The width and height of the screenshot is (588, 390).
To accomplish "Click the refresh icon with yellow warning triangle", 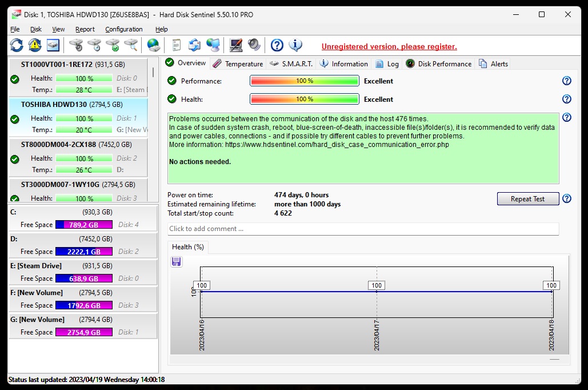I will 35,45.
